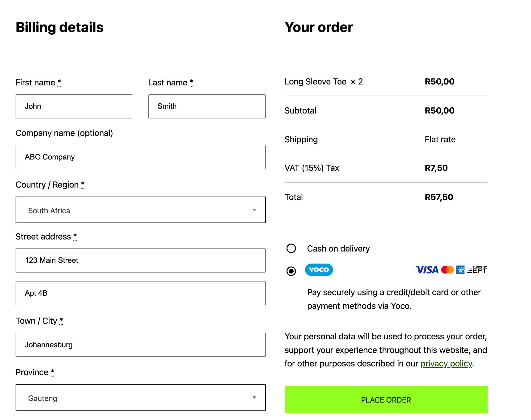The width and height of the screenshot is (531, 420).
Task: Click the ABC Company name field
Action: [x=140, y=157]
